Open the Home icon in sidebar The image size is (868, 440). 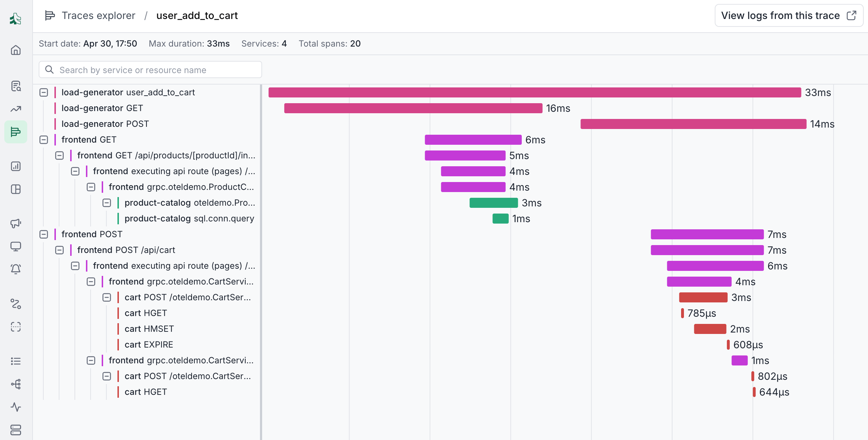point(16,50)
